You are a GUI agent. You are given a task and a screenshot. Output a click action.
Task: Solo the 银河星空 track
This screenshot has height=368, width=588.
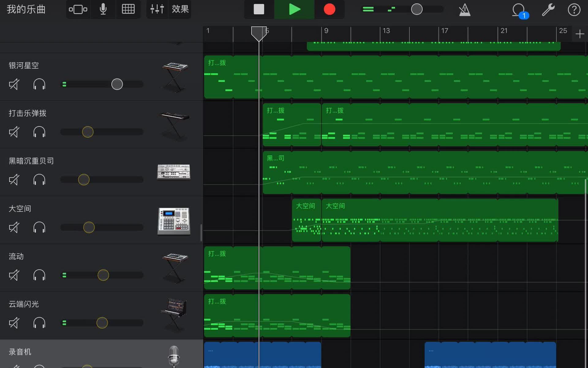[x=39, y=84]
